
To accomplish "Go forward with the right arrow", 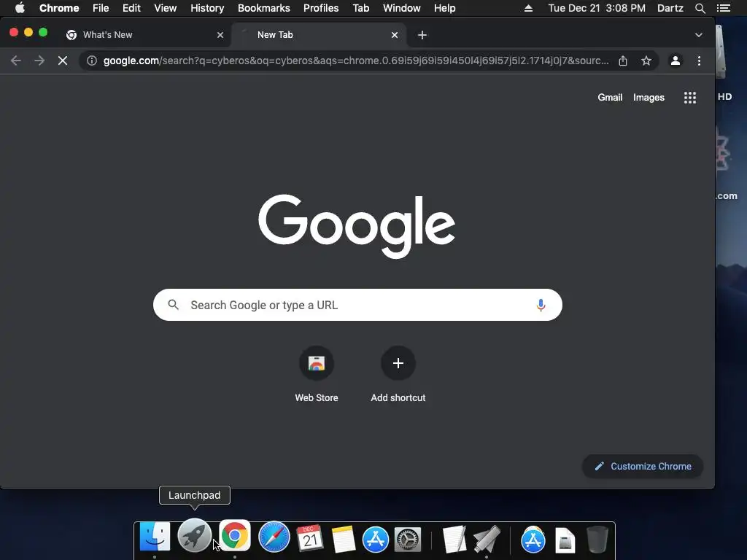I will tap(39, 61).
